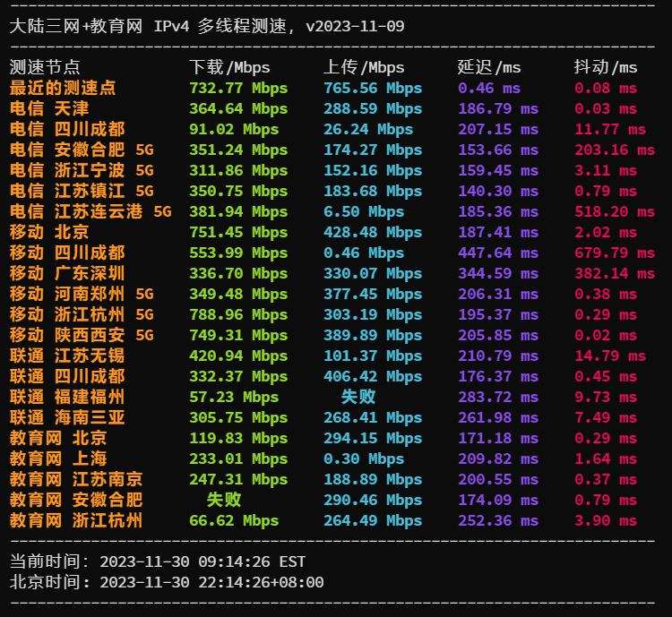Select the 732.77 Mbps download value

pyautogui.click(x=238, y=88)
